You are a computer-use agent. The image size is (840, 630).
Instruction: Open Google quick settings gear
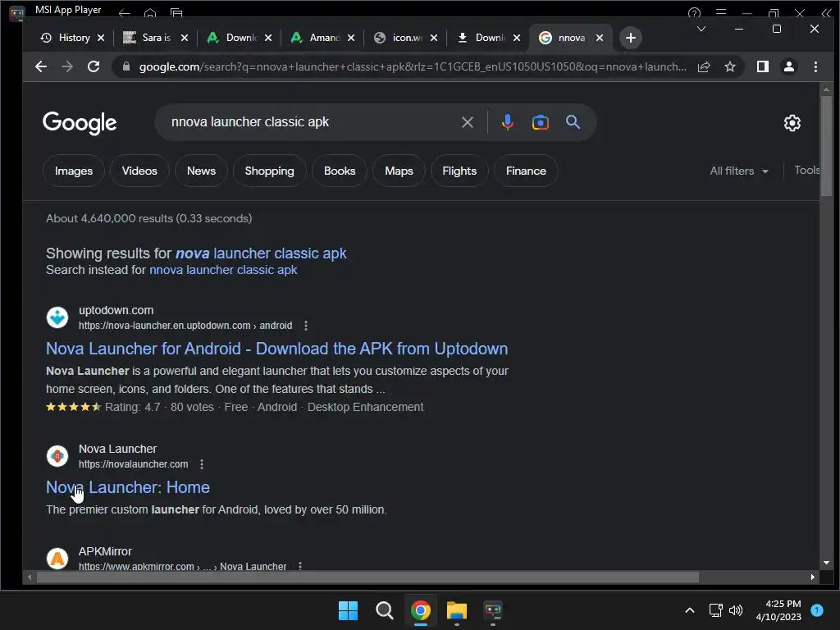click(x=792, y=123)
